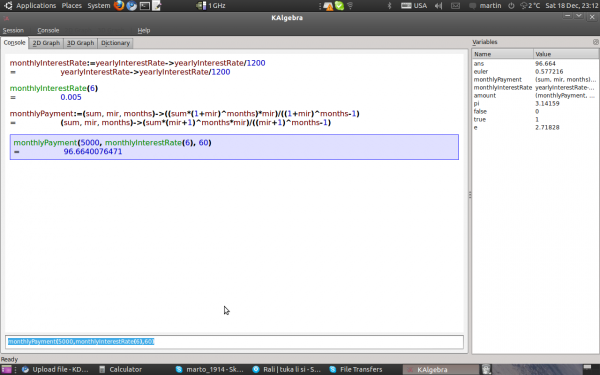This screenshot has width=600, height=375.
Task: Open the clock showing Sat 18 Dec
Action: pyautogui.click(x=571, y=5)
